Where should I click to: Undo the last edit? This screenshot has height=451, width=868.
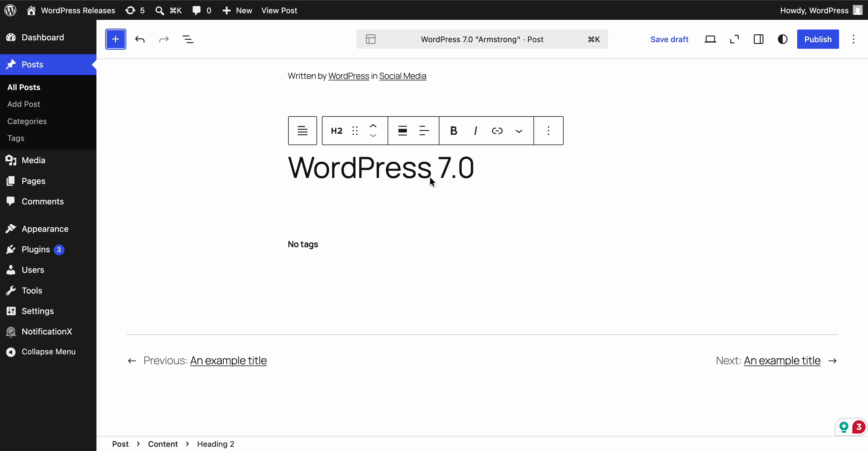point(140,39)
